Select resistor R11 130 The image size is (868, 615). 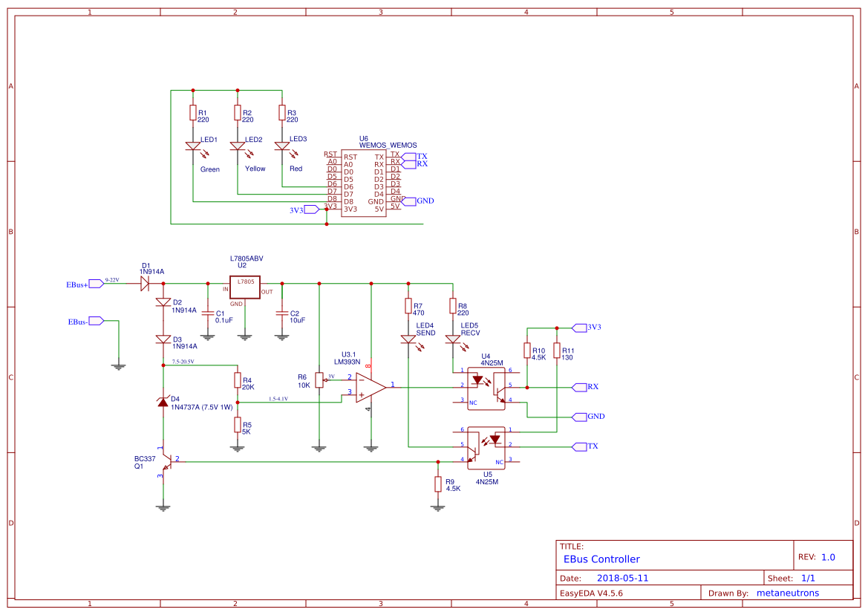pos(557,351)
